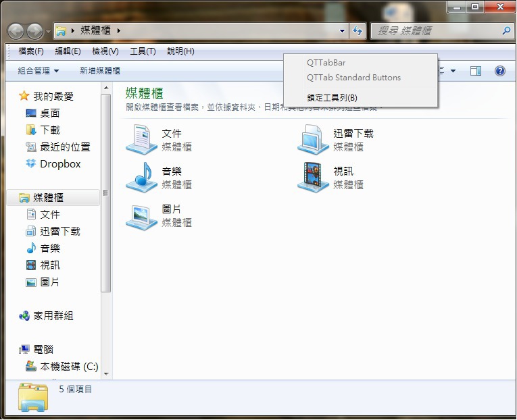Screen dimensions: 517x420
Task: Click the 新增媒體櫃 button
Action: (x=100, y=70)
